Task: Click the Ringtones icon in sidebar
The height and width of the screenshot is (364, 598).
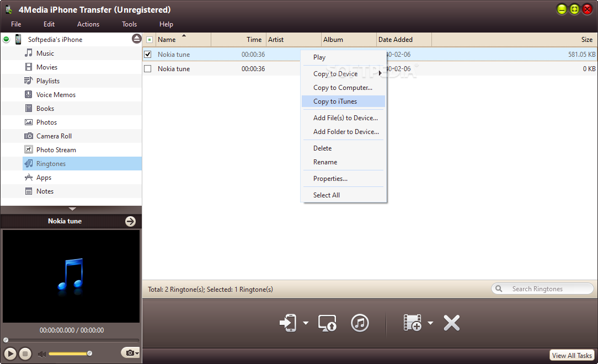Action: click(x=29, y=163)
